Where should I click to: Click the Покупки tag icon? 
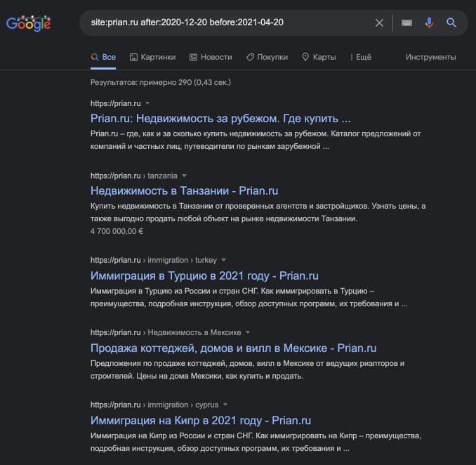[250, 57]
